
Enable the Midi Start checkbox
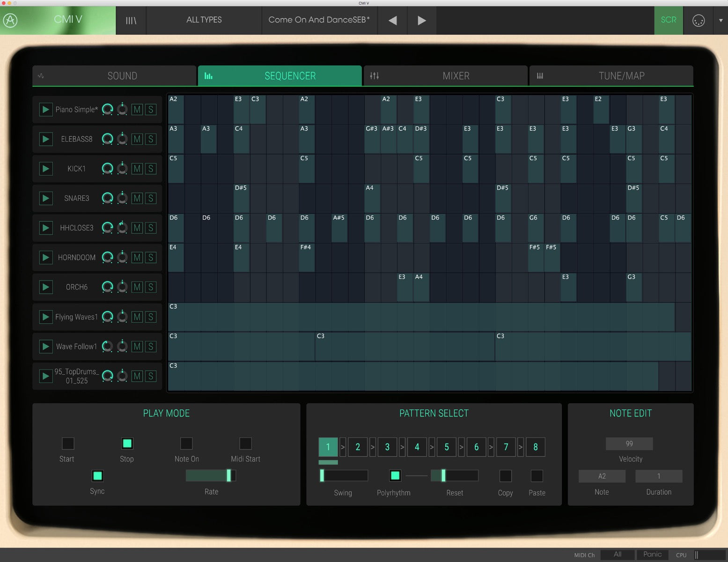245,443
